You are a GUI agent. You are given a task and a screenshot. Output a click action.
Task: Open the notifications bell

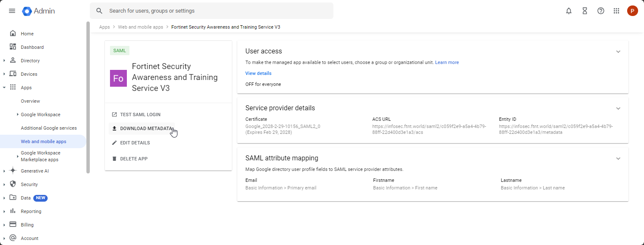[x=569, y=11]
